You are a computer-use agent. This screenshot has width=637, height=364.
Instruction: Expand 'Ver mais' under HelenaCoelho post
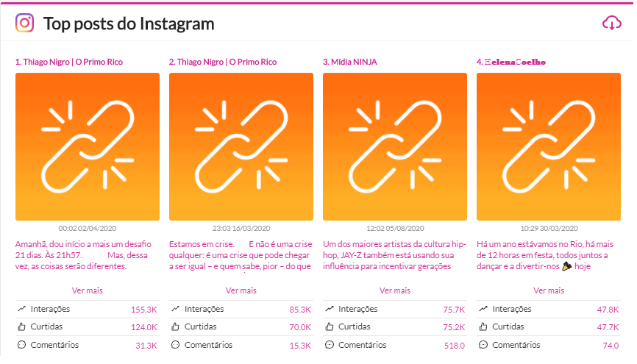click(549, 290)
